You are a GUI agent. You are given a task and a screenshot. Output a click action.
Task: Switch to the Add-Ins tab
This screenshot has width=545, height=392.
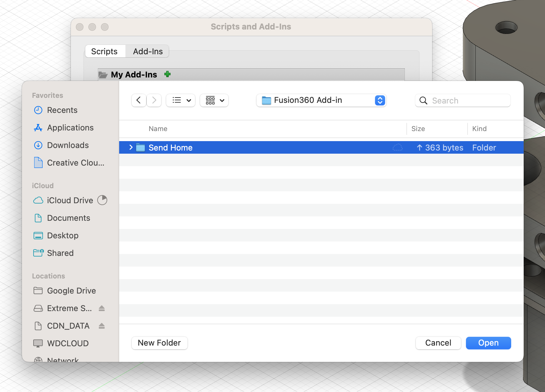click(148, 51)
